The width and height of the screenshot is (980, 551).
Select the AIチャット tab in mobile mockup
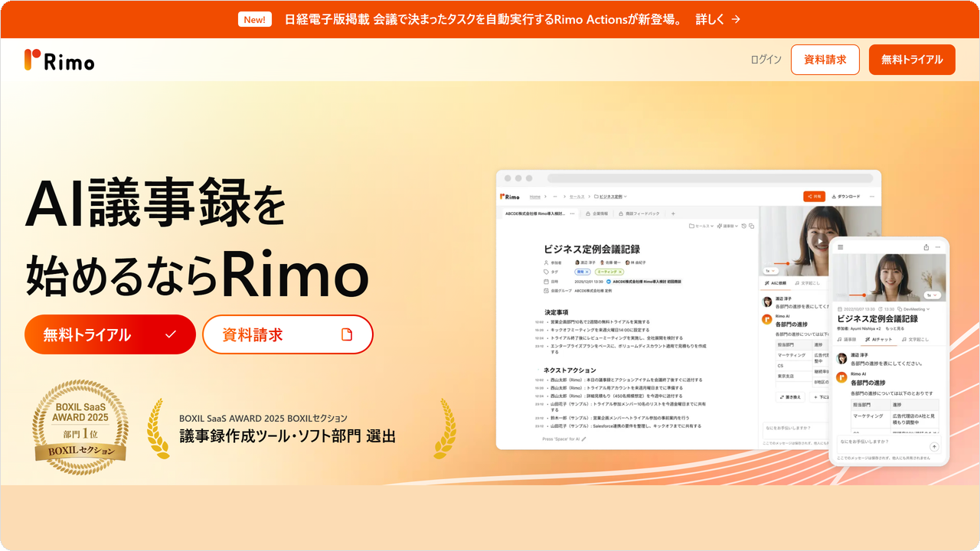click(x=879, y=339)
